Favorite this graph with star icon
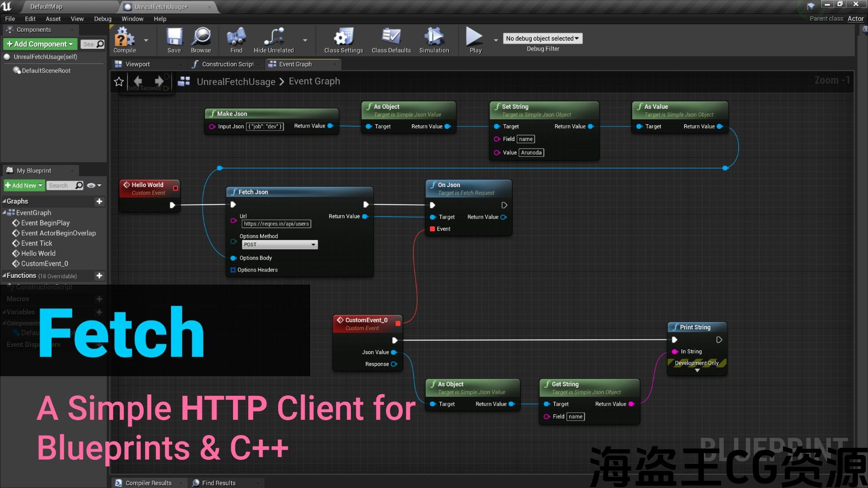The height and width of the screenshot is (488, 868). (x=119, y=81)
